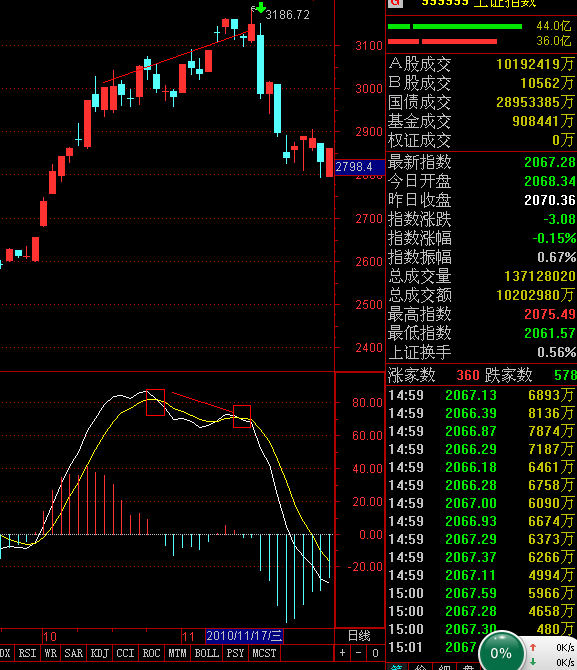Click the tick row priced 2067.00
Screen dimensions: 577x670
click(481, 503)
